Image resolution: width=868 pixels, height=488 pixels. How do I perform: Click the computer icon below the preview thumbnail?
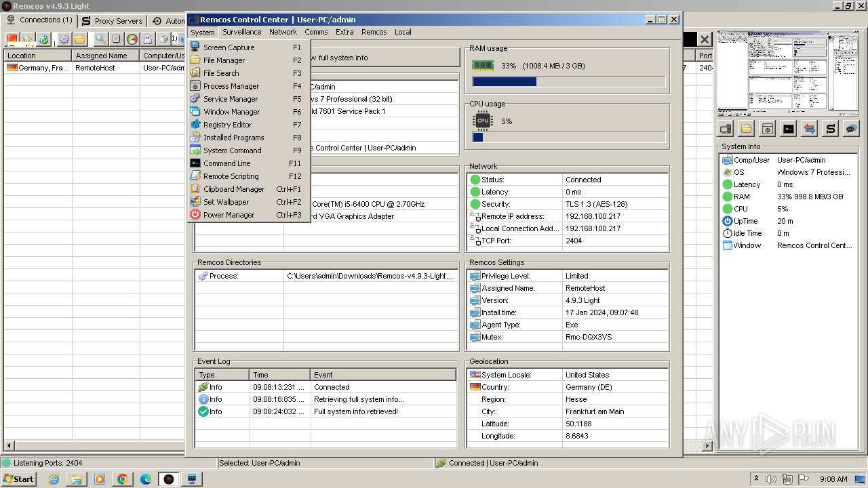tap(726, 129)
